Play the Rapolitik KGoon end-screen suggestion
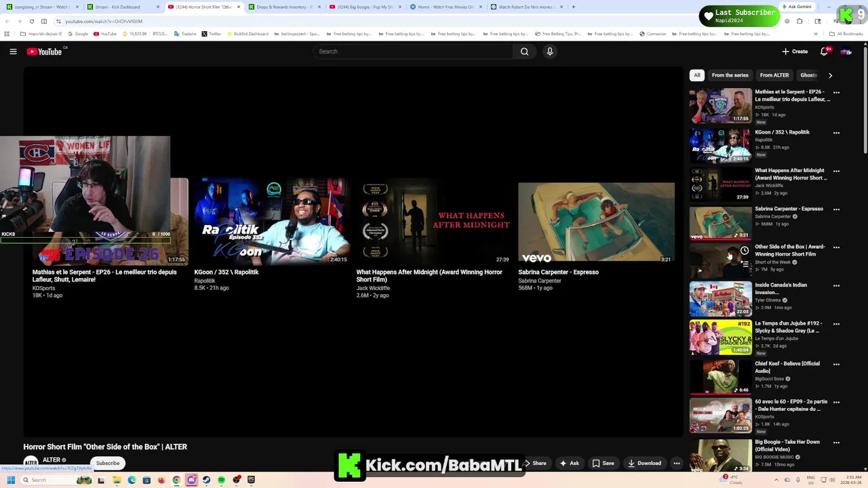The height and width of the screenshot is (488, 868). click(x=271, y=222)
